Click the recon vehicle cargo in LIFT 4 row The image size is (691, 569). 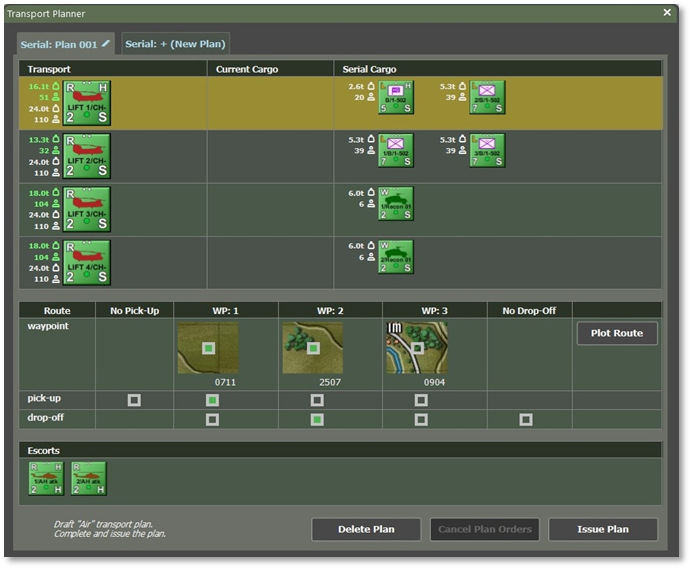click(396, 256)
